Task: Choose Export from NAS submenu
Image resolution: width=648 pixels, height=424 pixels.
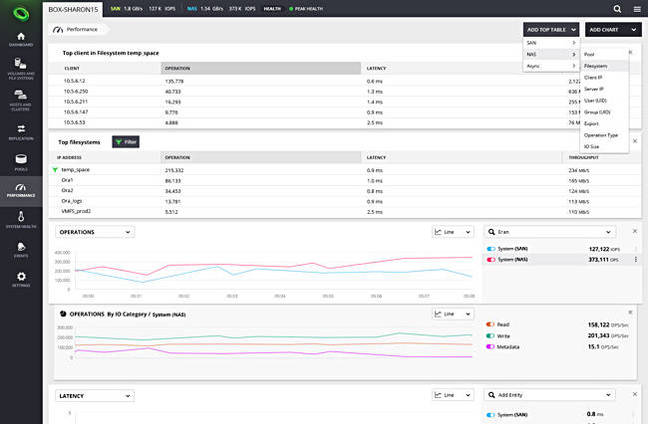Action: click(605, 124)
